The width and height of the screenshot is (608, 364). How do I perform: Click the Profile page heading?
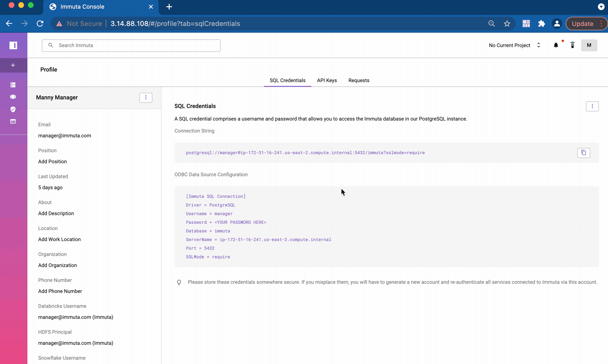tap(49, 70)
